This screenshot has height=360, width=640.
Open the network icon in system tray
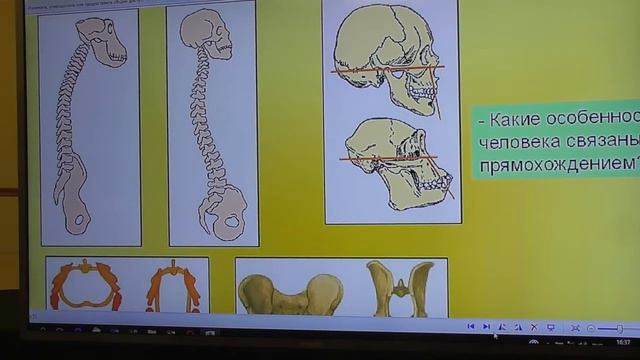pyautogui.click(x=534, y=342)
